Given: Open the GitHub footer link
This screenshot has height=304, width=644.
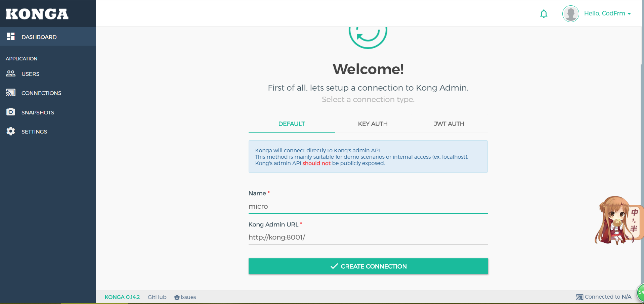Looking at the screenshot, I should pyautogui.click(x=157, y=297).
